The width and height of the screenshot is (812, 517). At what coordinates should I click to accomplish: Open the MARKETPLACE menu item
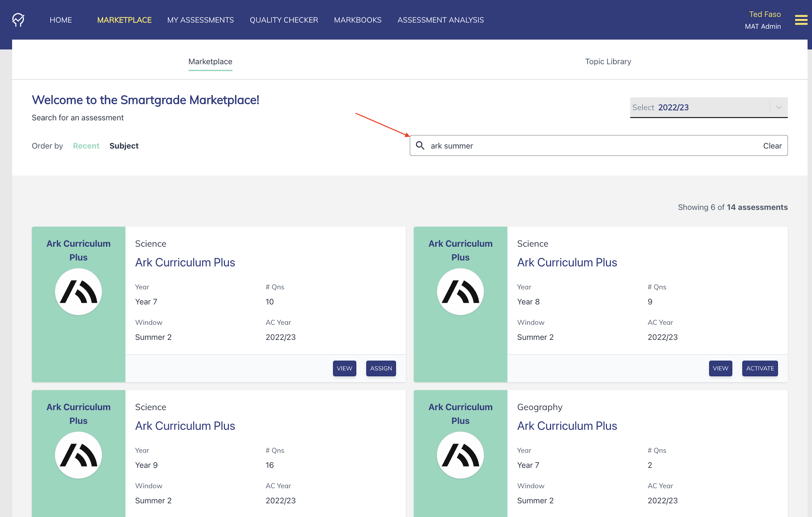pos(124,20)
